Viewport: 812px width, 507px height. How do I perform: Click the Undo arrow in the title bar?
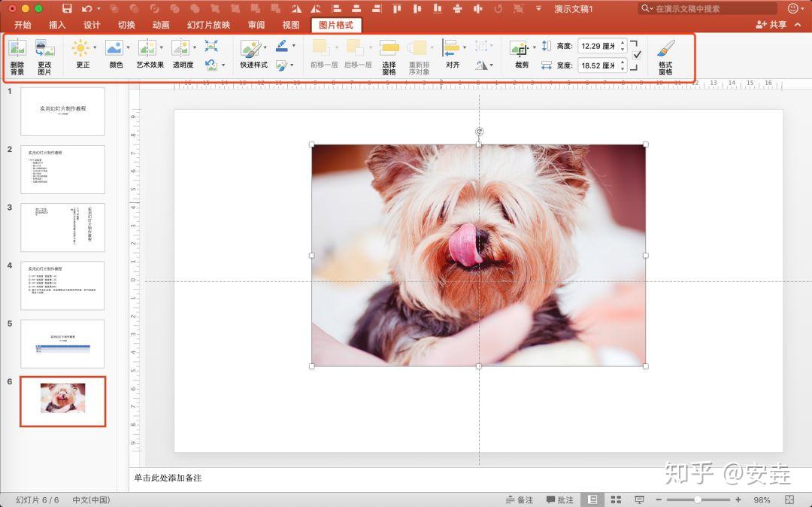[x=86, y=8]
